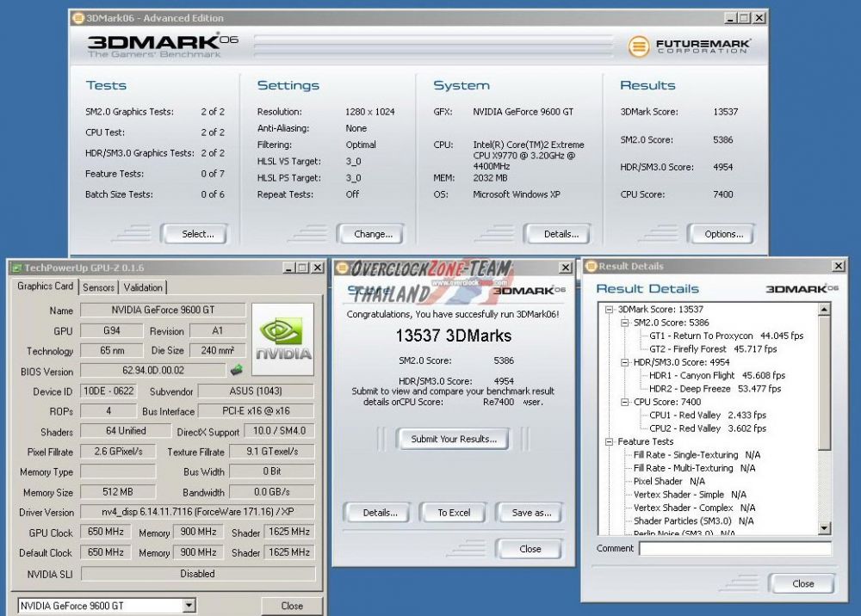Select the CPU2 - Red Valley row
The height and width of the screenshot is (616, 861).
(707, 428)
